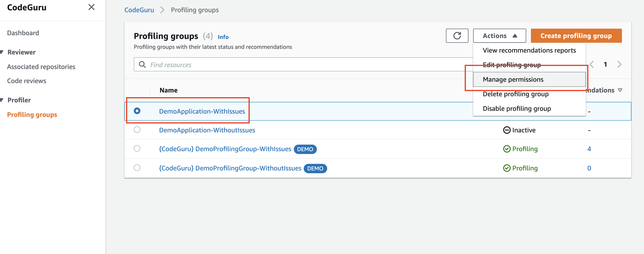Click Create profiling group button
This screenshot has width=644, height=254.
[x=576, y=36]
